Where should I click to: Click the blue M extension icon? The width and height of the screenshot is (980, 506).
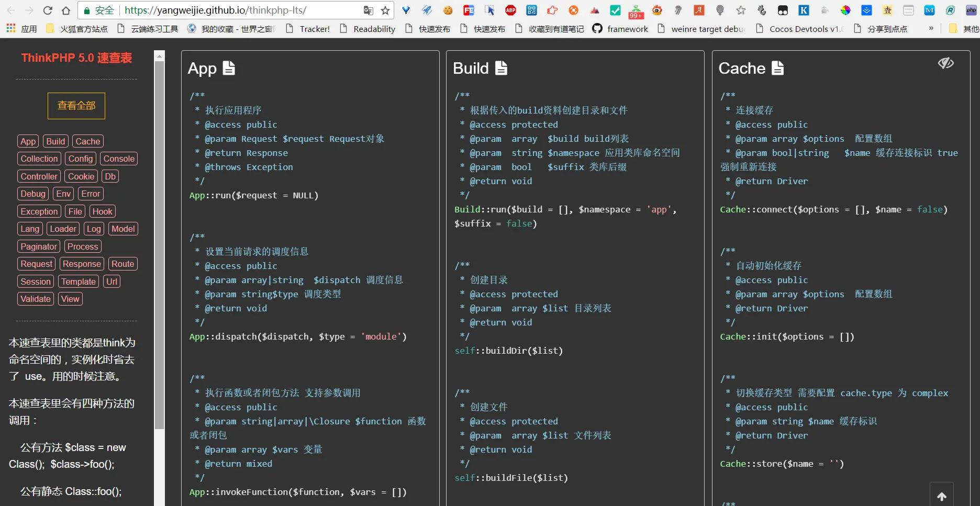(x=929, y=10)
